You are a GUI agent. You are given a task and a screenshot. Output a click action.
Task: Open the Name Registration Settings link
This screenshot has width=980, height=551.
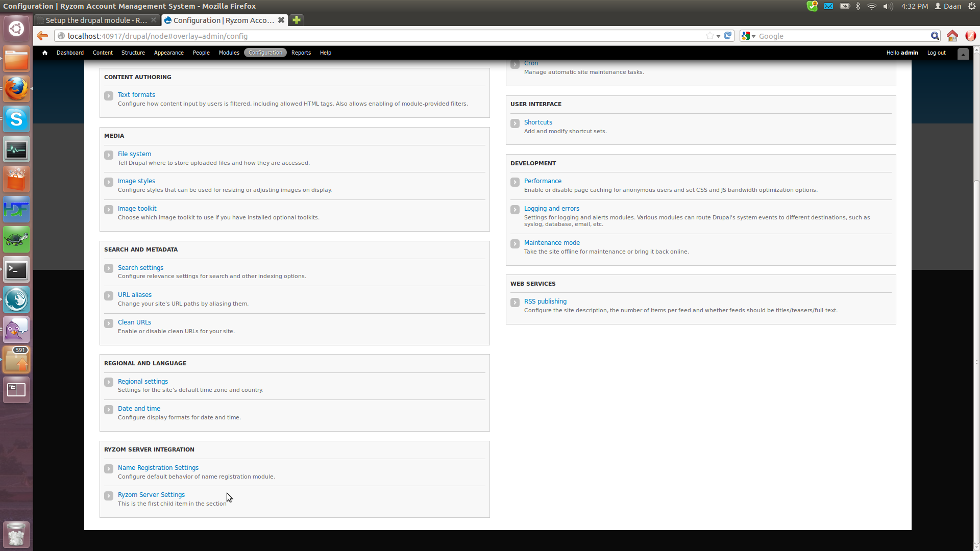pyautogui.click(x=158, y=467)
